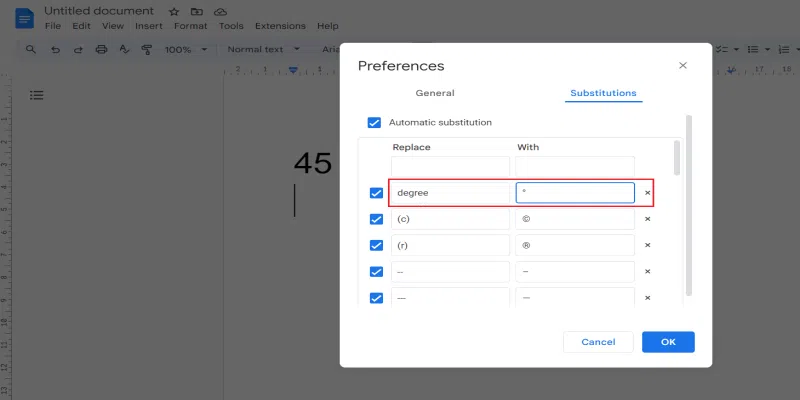Click the empty Replace input field

click(x=451, y=166)
